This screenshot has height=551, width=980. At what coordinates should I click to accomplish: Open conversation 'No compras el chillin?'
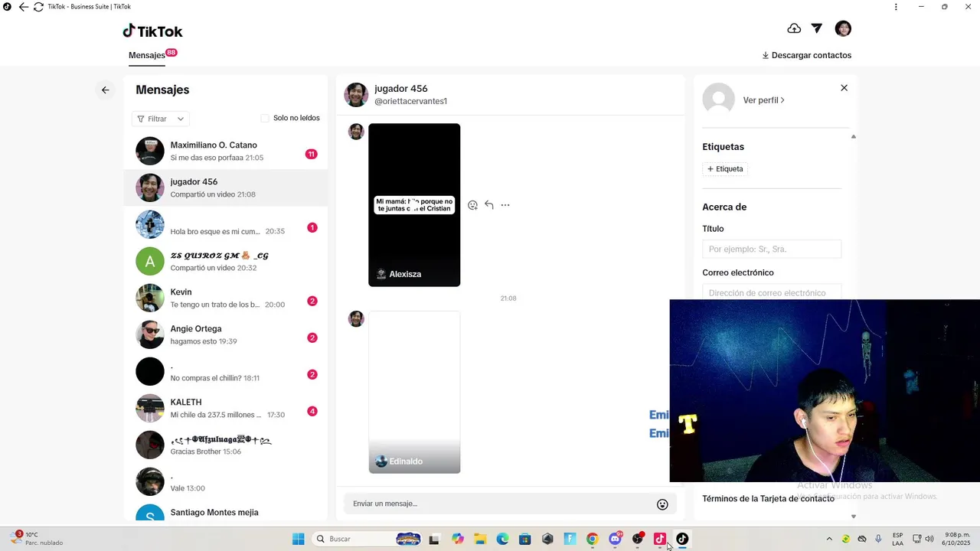click(x=226, y=371)
